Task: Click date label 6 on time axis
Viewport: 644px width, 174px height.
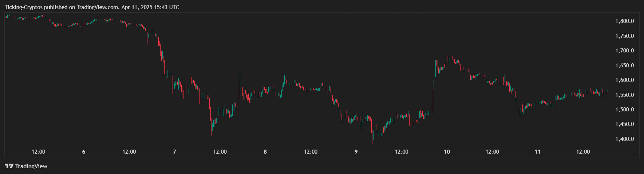Action: coord(84,152)
